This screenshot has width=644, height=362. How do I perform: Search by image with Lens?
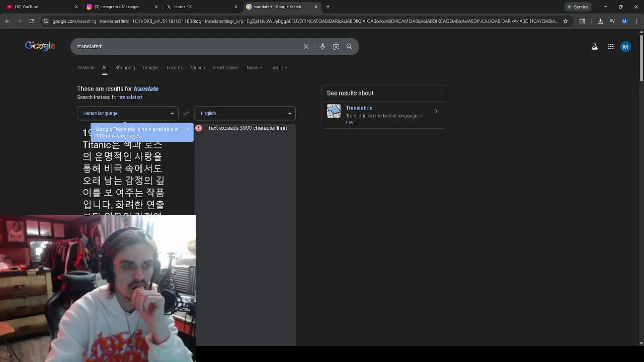click(336, 46)
